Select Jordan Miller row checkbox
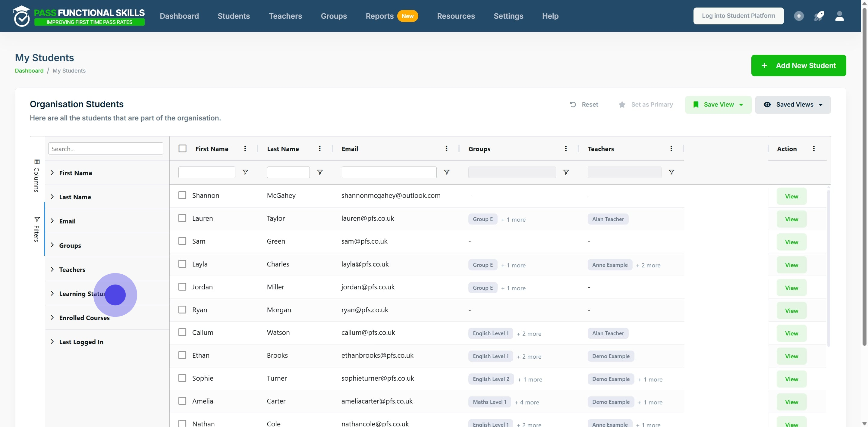Image resolution: width=868 pixels, height=427 pixels. pyautogui.click(x=182, y=287)
